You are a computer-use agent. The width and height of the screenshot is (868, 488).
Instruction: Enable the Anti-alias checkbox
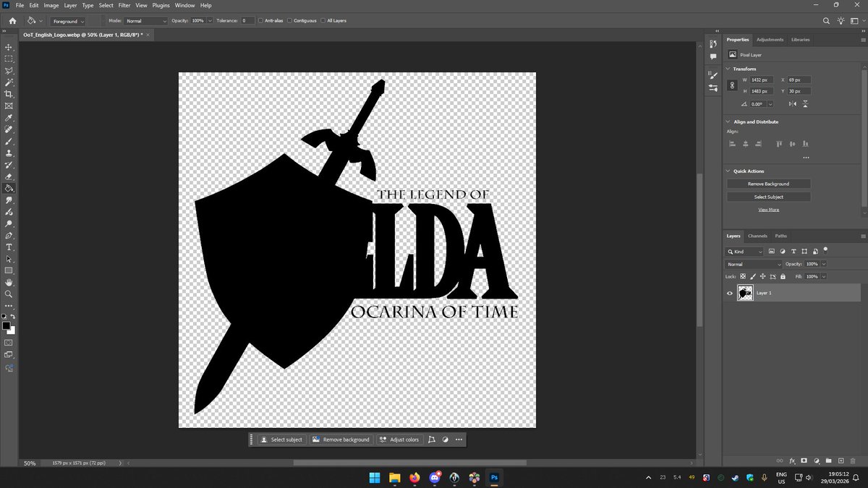click(261, 21)
